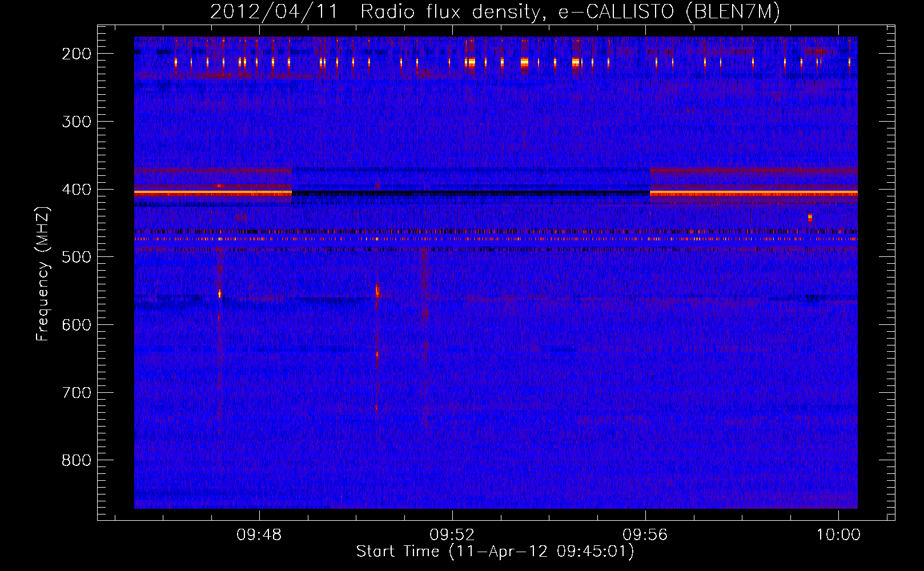Click the plot title with BLEN7M station name

pyautogui.click(x=495, y=12)
